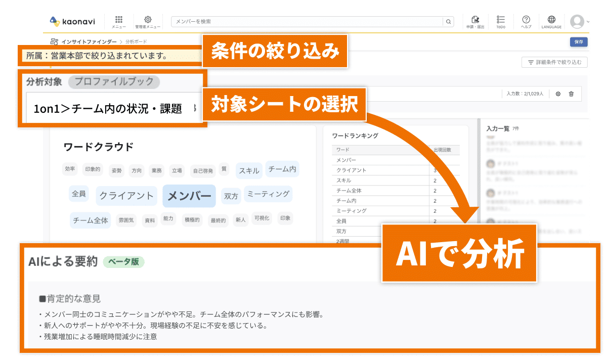Select クライアント chip in the word cloud
Screen dimensions: 607x364
(x=126, y=196)
